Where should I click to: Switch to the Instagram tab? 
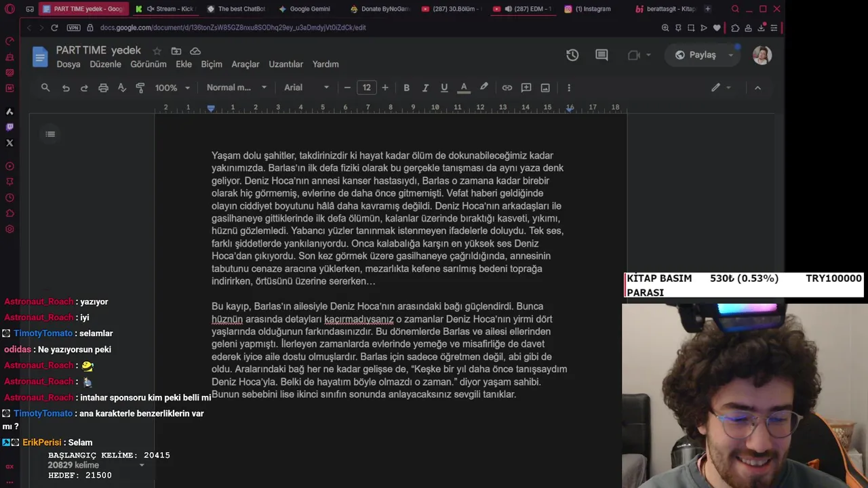point(593,9)
